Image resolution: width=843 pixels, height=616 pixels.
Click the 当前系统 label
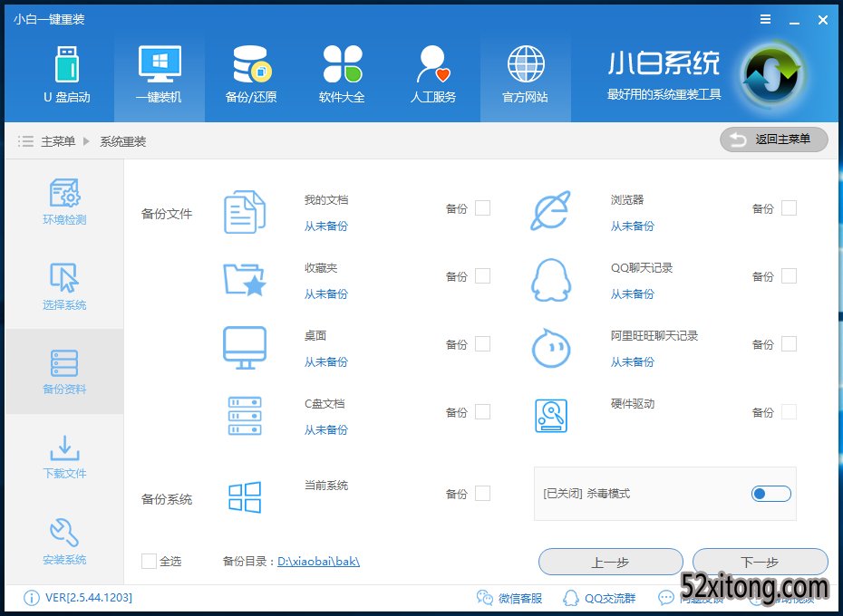click(325, 486)
